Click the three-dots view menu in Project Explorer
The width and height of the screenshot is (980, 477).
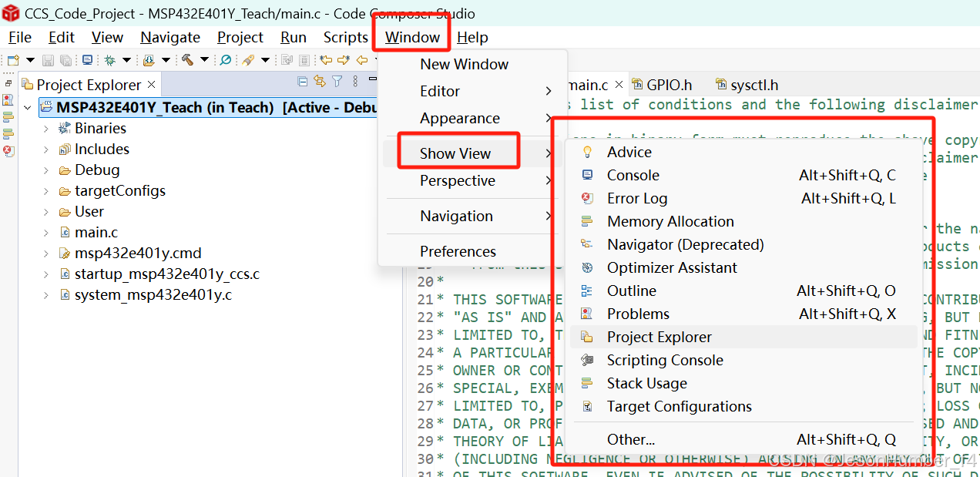(355, 81)
